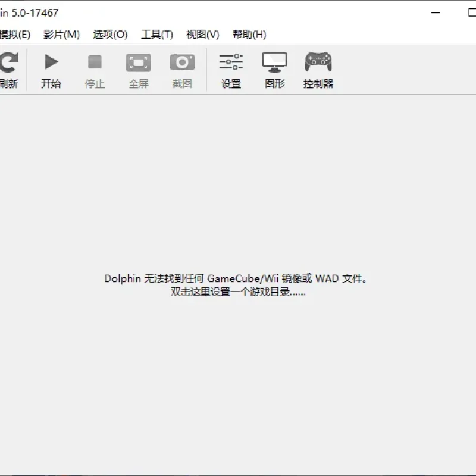476x476 pixels.
Task: Open settings via the 设置 sliders icon
Action: pyautogui.click(x=231, y=62)
